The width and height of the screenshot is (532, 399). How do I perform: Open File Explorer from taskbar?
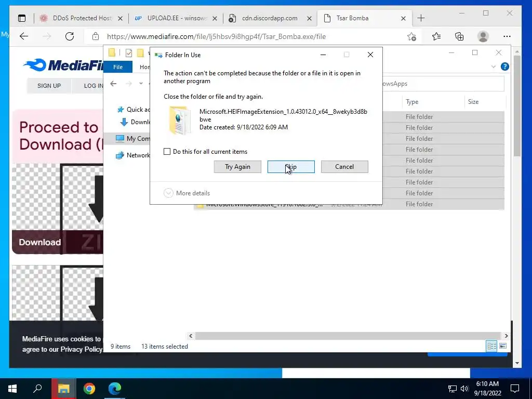[x=63, y=389]
